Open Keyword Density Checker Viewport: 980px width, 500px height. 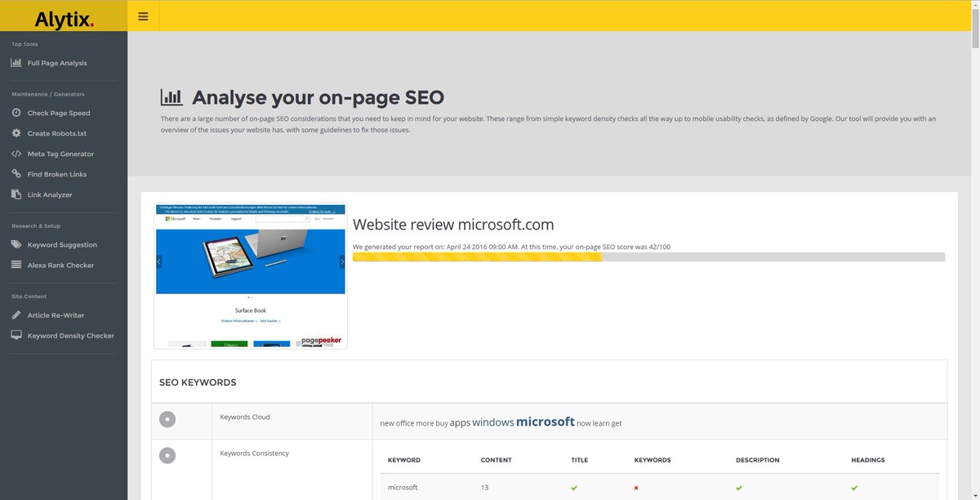tap(71, 335)
